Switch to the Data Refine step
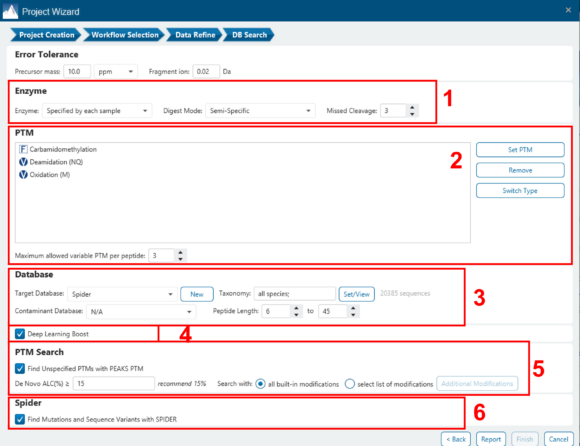 pos(195,35)
